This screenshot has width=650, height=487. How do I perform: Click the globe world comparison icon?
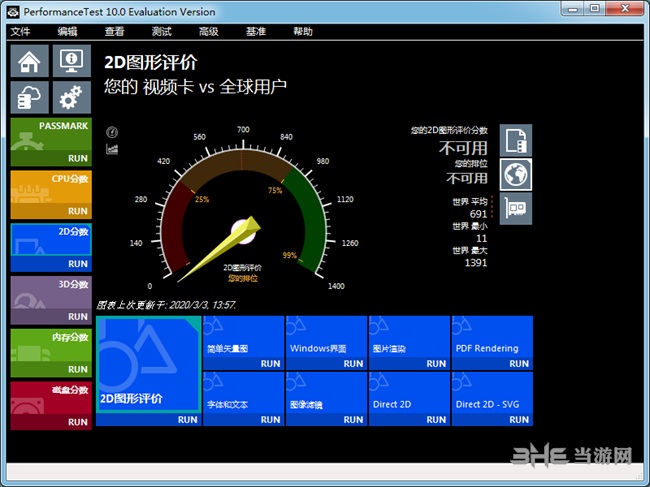coord(516,174)
